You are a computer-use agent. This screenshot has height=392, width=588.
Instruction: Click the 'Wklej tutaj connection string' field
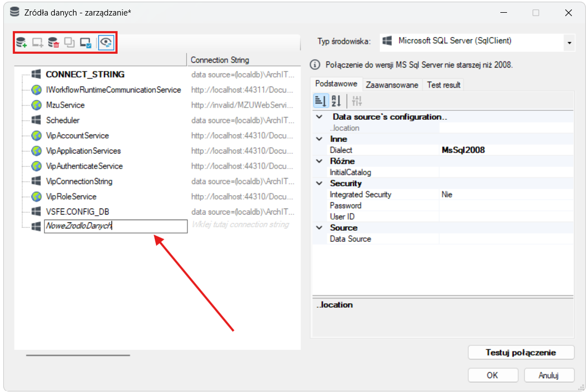(240, 225)
